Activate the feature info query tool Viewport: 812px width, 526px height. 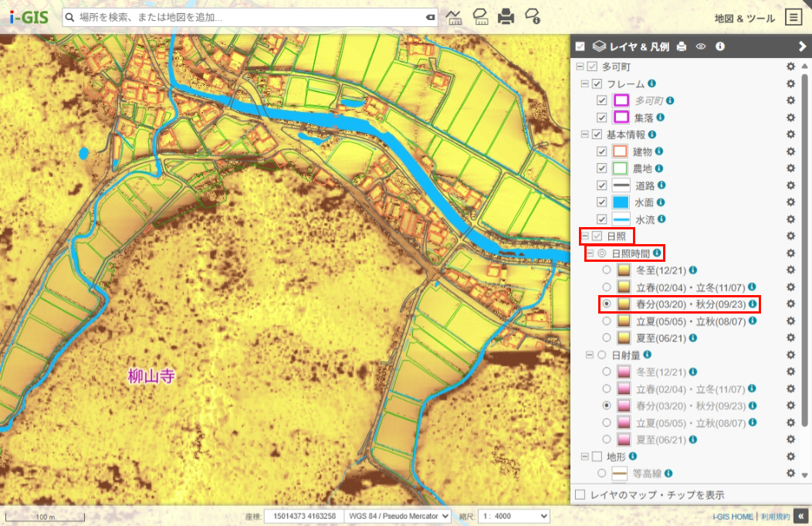click(533, 16)
